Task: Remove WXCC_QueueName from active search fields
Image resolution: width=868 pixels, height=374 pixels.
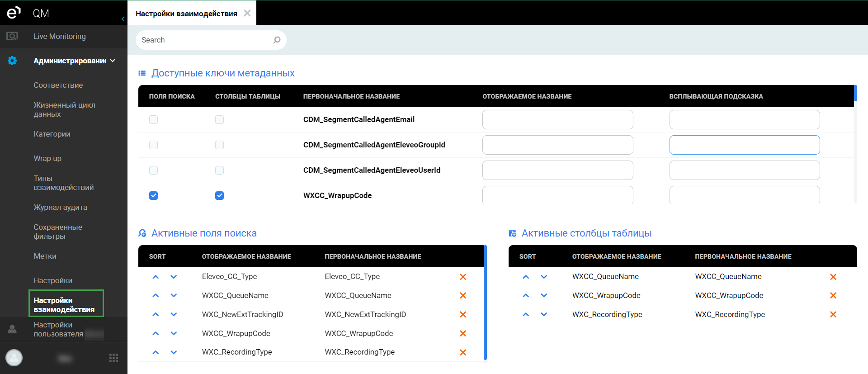Action: click(x=463, y=295)
